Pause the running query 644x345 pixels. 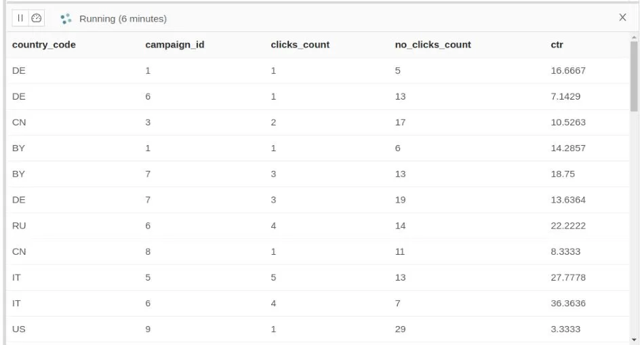point(20,18)
